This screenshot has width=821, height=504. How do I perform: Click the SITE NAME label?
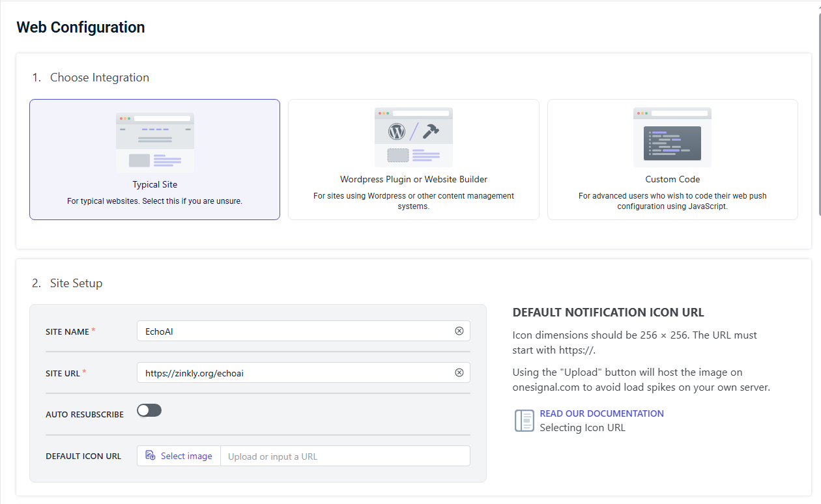coord(68,331)
